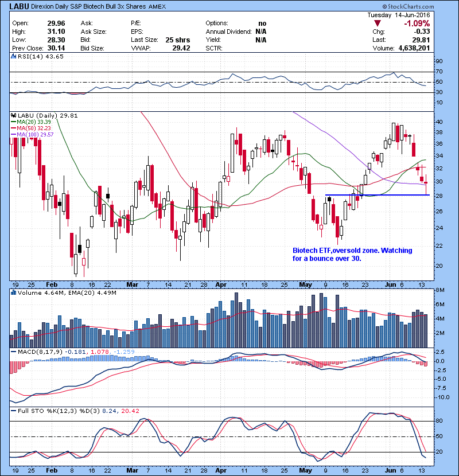Click the 70 label on RSI axis
This screenshot has width=459, height=476.
pos(439,72)
